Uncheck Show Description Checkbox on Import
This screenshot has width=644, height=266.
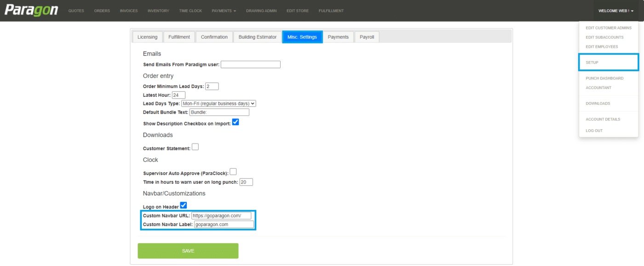coord(236,122)
